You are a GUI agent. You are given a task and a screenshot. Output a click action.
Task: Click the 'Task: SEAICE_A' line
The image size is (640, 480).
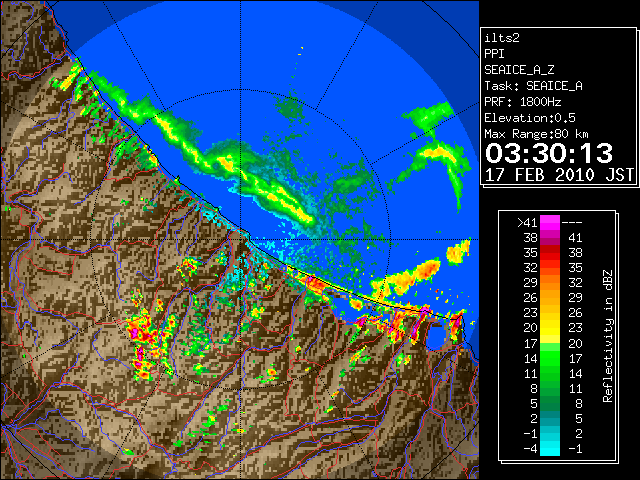pos(533,86)
